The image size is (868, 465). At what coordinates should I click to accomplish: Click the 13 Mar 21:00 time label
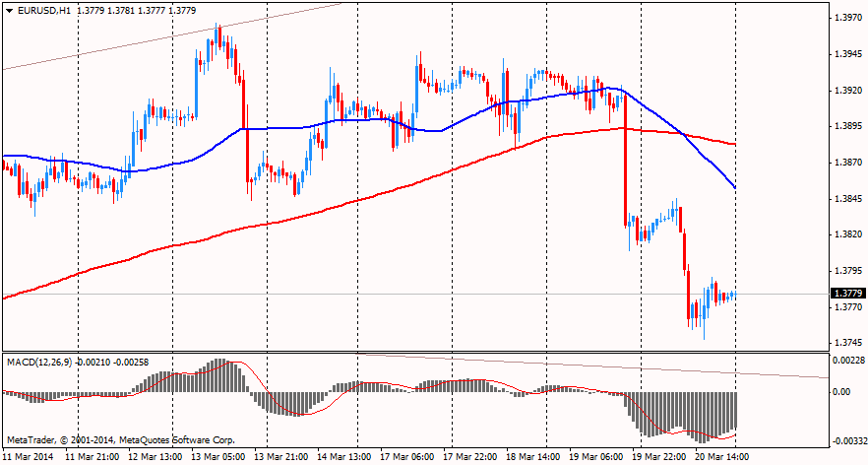pyautogui.click(x=281, y=456)
